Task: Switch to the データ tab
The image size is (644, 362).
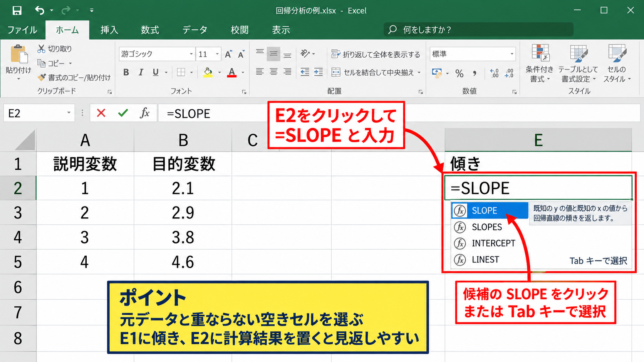Action: click(x=195, y=30)
